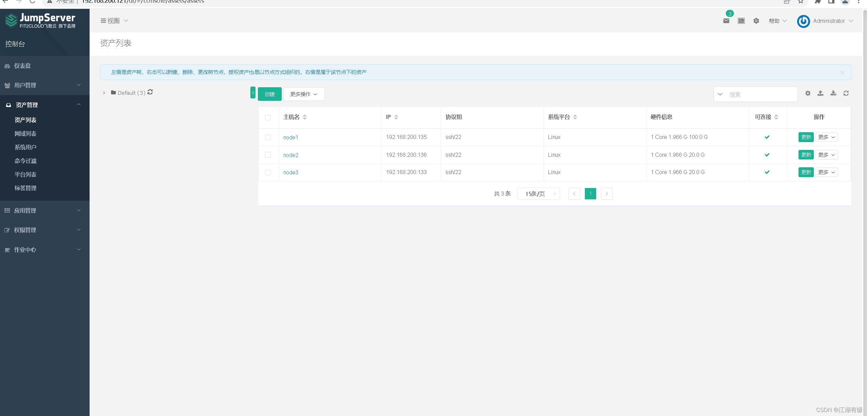Sort by IP column arrows
This screenshot has height=416, width=868.
(396, 117)
